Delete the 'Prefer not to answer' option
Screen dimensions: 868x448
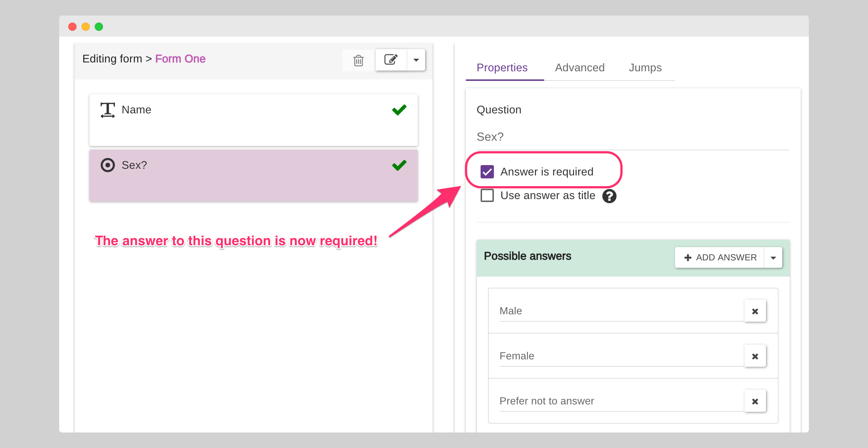coord(755,401)
